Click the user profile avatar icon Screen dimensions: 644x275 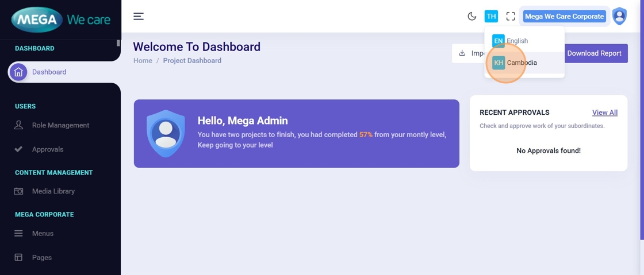coord(619,16)
